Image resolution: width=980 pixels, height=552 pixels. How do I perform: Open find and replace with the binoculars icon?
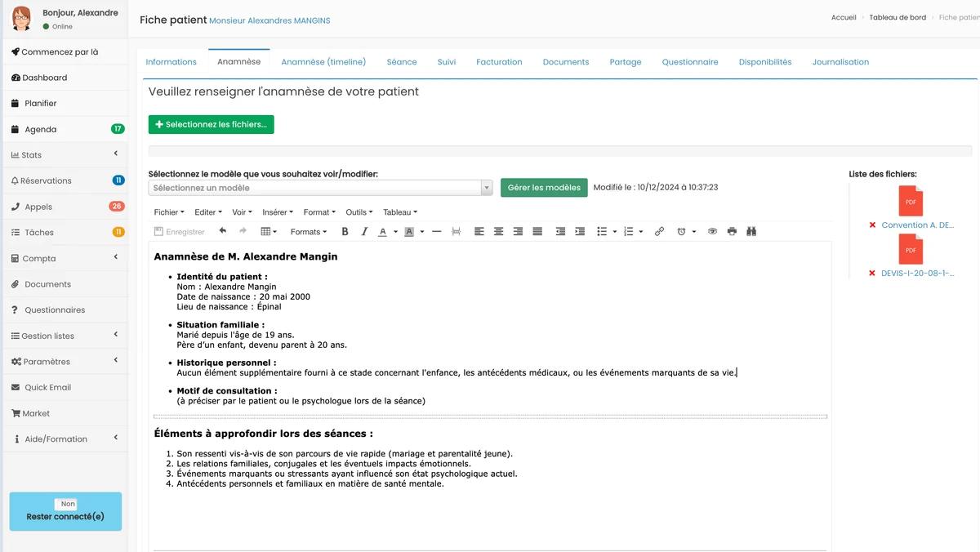pos(751,232)
